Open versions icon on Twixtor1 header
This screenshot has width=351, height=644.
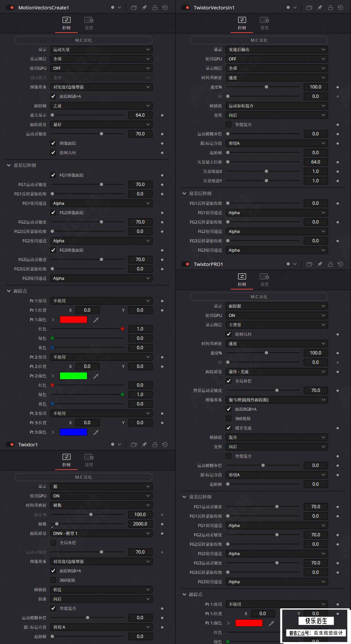pos(133,444)
